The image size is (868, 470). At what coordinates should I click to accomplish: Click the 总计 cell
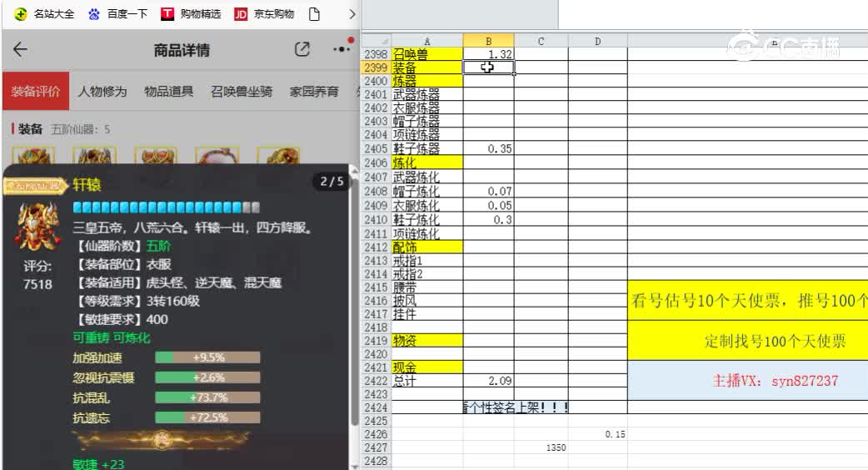[x=427, y=381]
